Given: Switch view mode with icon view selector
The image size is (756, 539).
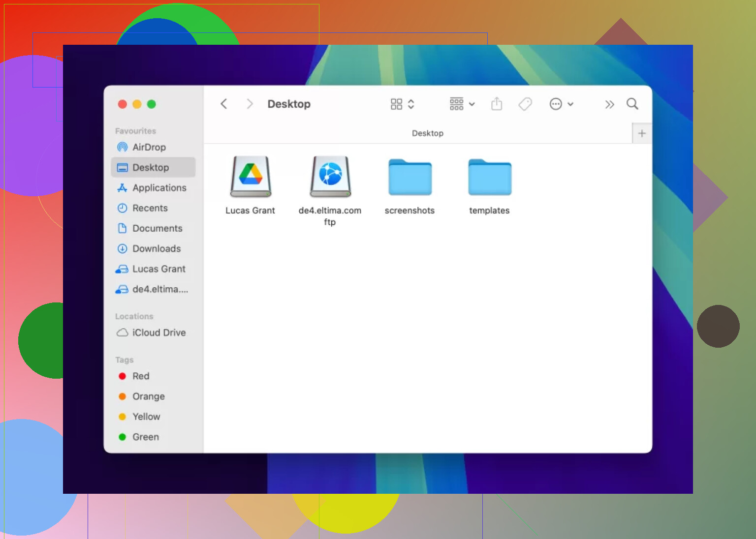Looking at the screenshot, I should coord(402,104).
